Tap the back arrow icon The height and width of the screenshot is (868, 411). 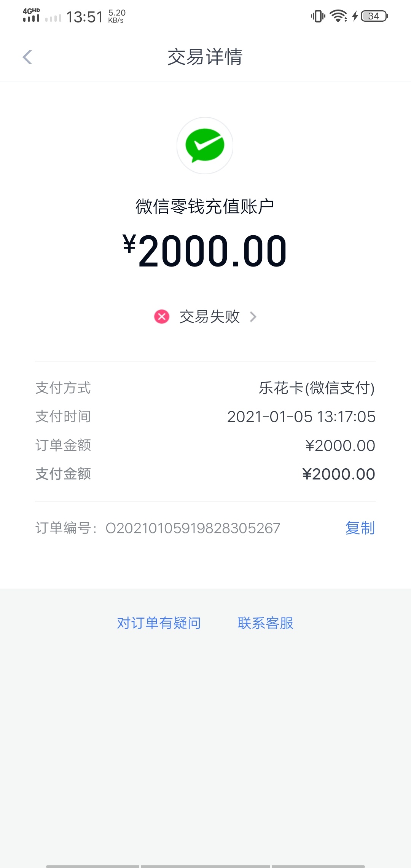coord(27,57)
